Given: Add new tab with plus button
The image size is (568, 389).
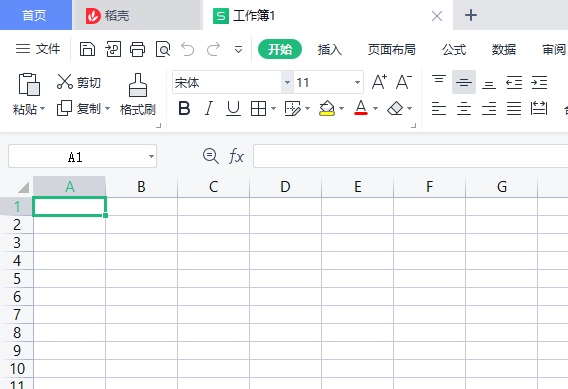Looking at the screenshot, I should pos(471,15).
